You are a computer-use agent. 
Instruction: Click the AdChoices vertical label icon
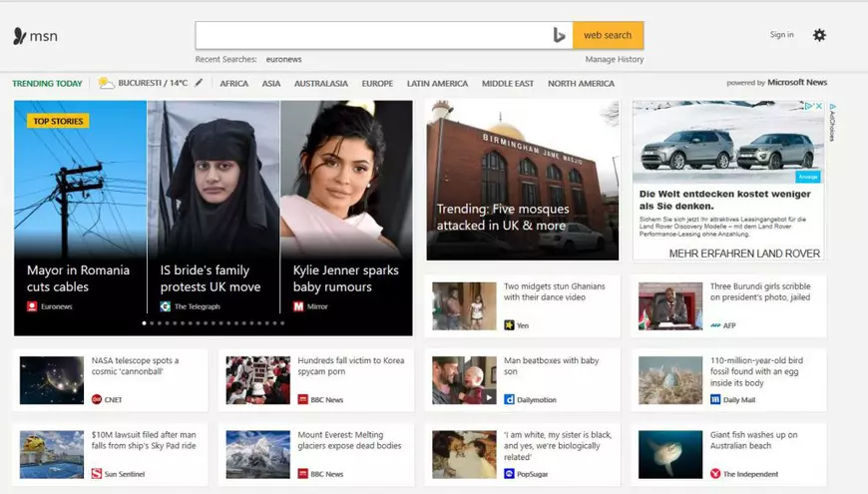click(x=832, y=122)
